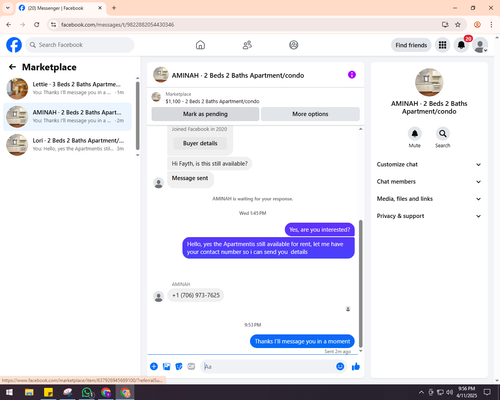Click AMINAH's large profile thumbnail in right panel
The width and height of the screenshot is (500, 400).
click(x=429, y=82)
